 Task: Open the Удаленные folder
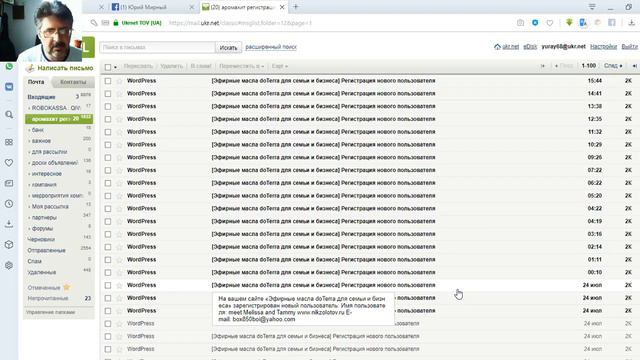click(42, 272)
